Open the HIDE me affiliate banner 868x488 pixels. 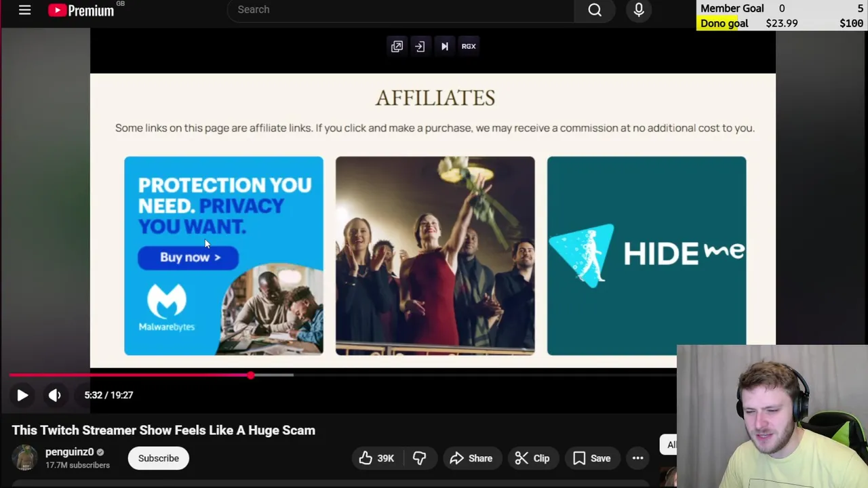click(x=646, y=256)
